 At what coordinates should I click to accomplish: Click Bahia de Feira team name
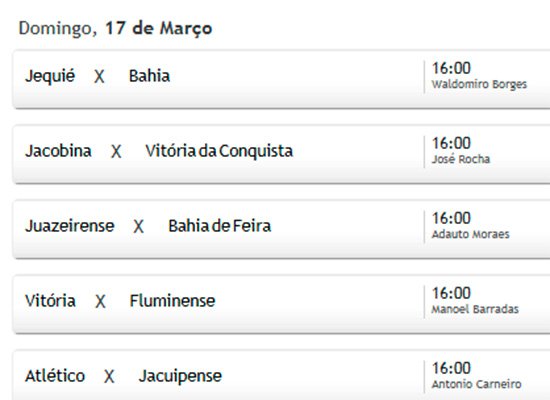(220, 226)
